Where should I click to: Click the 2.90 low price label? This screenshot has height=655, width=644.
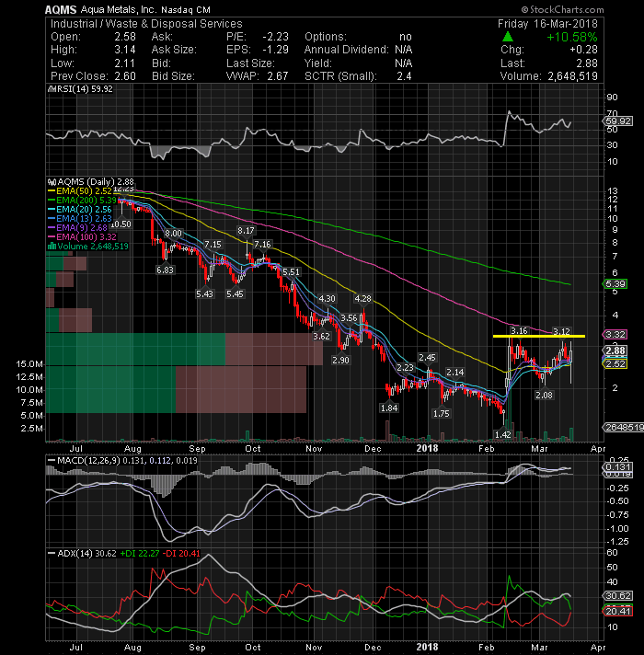340,360
